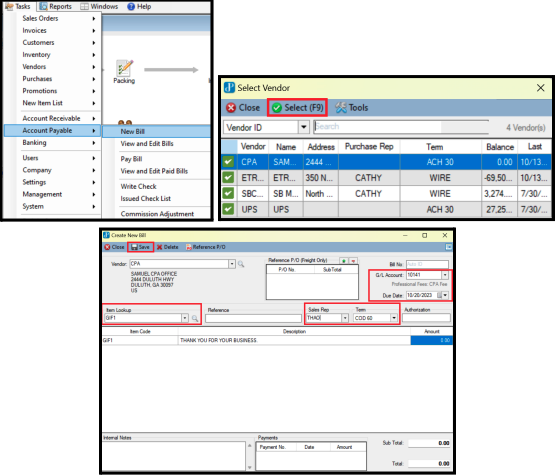Image resolution: width=555 pixels, height=476 pixels.
Task: Click the Create New Bill app icon
Action: coord(106,235)
